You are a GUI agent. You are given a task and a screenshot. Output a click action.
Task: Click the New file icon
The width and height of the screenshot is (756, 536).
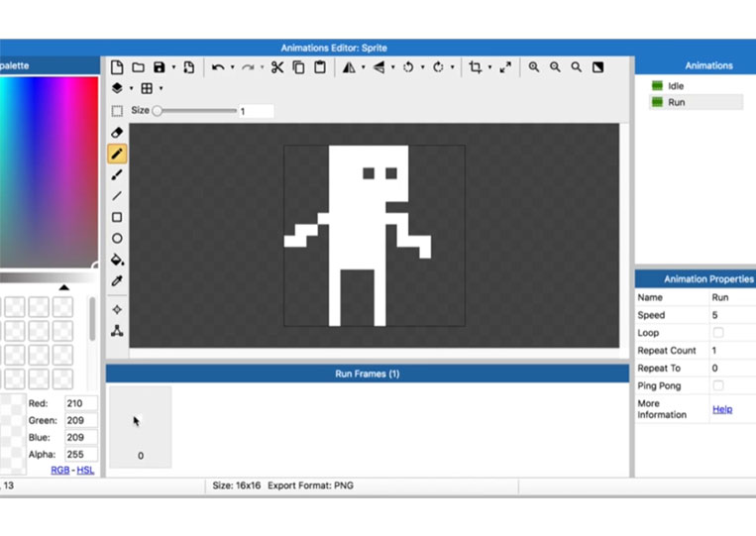117,67
